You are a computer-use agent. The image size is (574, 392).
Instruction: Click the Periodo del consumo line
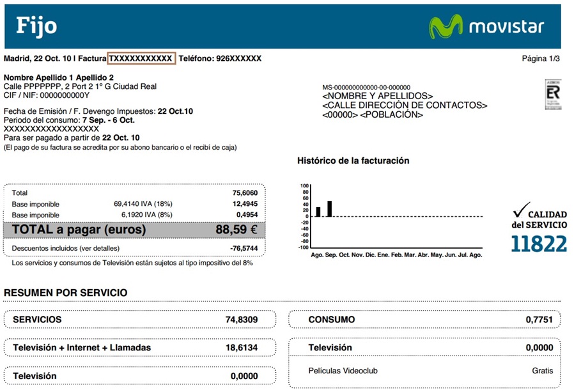coord(69,120)
